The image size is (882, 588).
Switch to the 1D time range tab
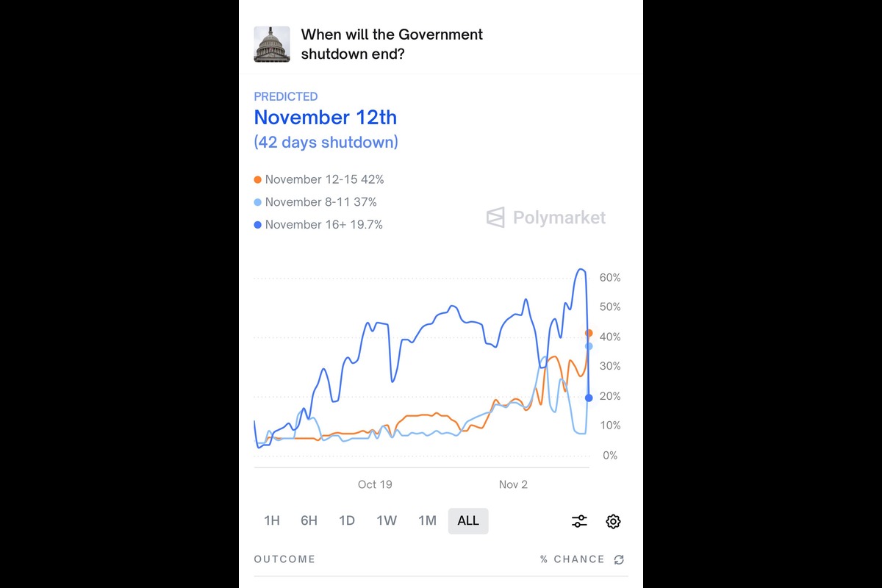tap(346, 520)
